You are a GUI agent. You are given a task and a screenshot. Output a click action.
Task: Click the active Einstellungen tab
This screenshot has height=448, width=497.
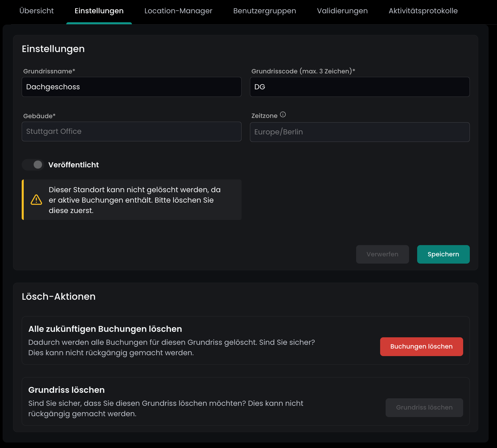click(x=99, y=11)
